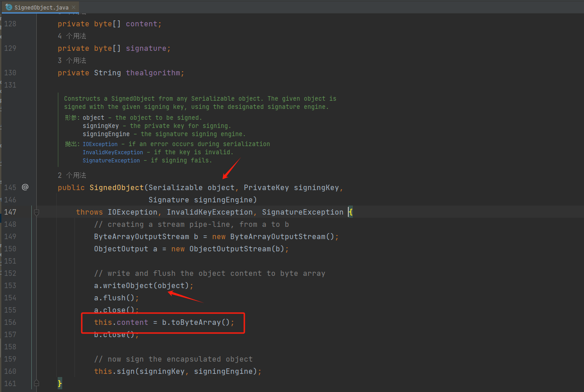This screenshot has height=392, width=584.
Task: Click the @ gutter icon at line 145
Action: (25, 187)
